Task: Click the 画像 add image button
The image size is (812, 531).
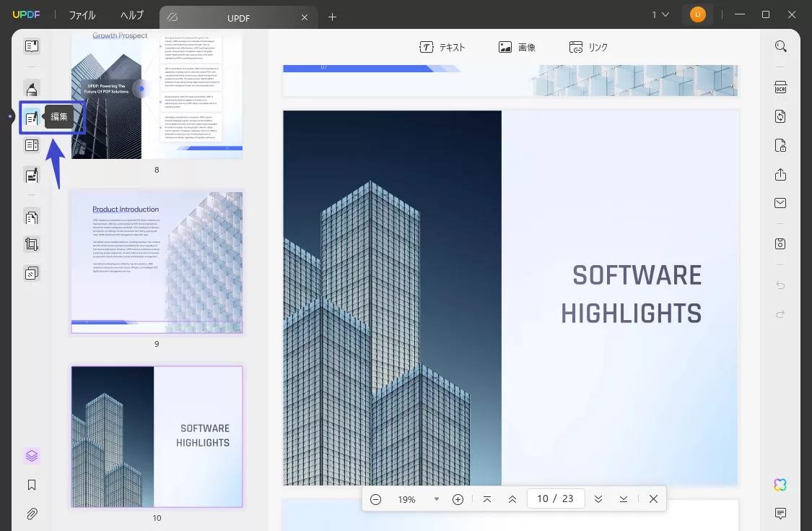Action: (517, 47)
